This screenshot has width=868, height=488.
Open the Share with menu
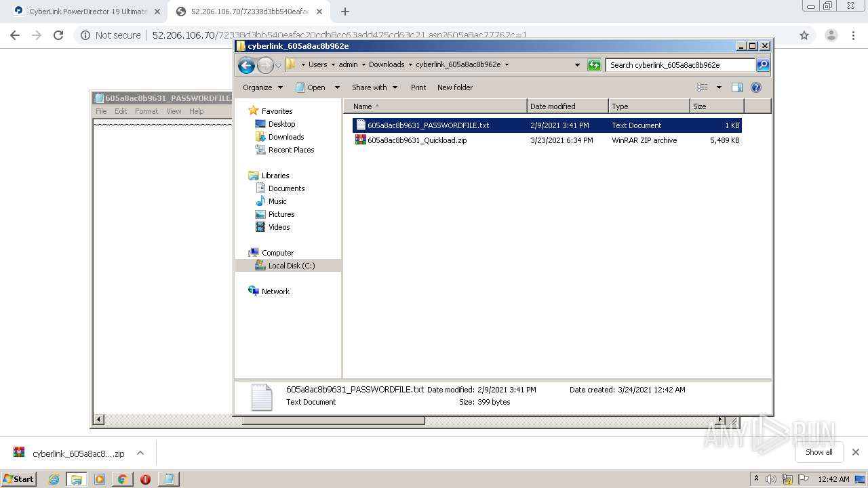[374, 87]
